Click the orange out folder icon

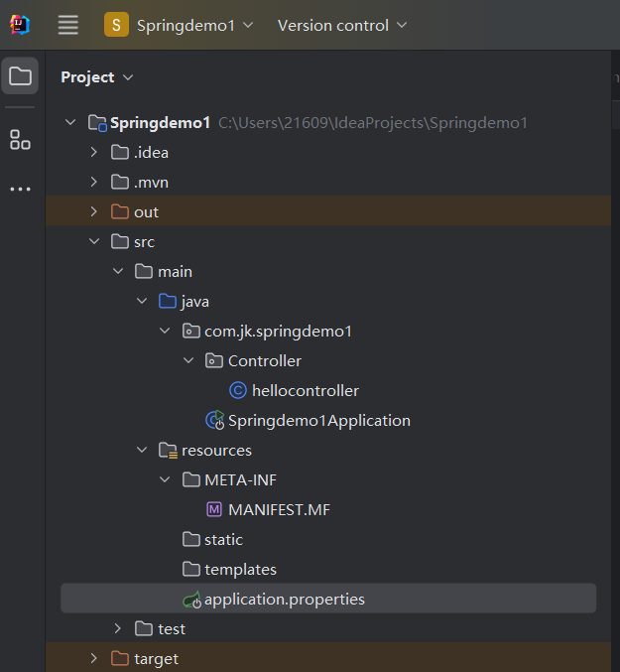(120, 211)
